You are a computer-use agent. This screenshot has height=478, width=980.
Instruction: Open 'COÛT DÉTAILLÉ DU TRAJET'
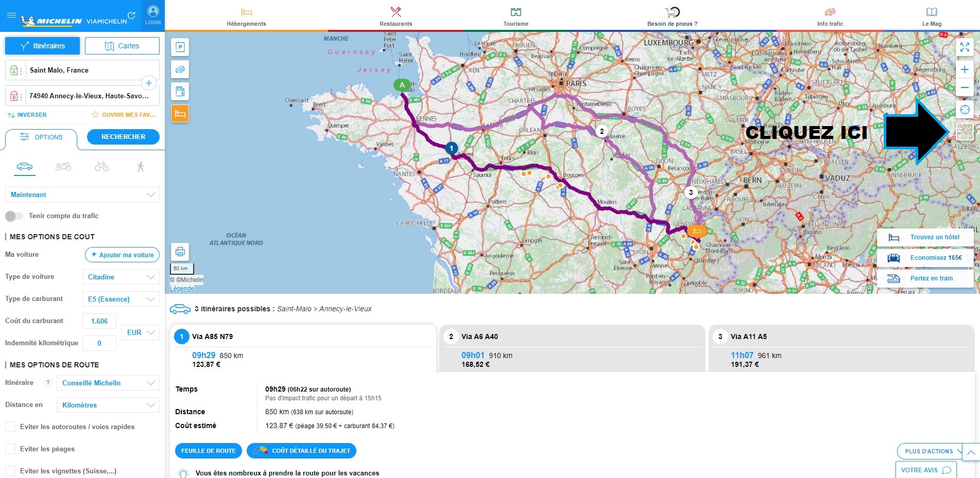(x=301, y=451)
